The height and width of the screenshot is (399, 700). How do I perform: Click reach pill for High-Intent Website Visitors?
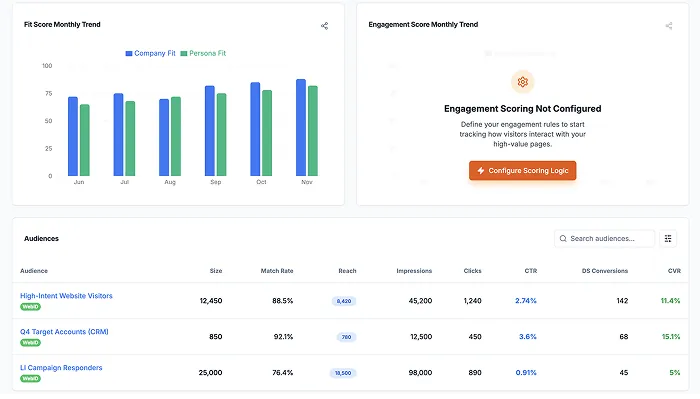tap(344, 301)
